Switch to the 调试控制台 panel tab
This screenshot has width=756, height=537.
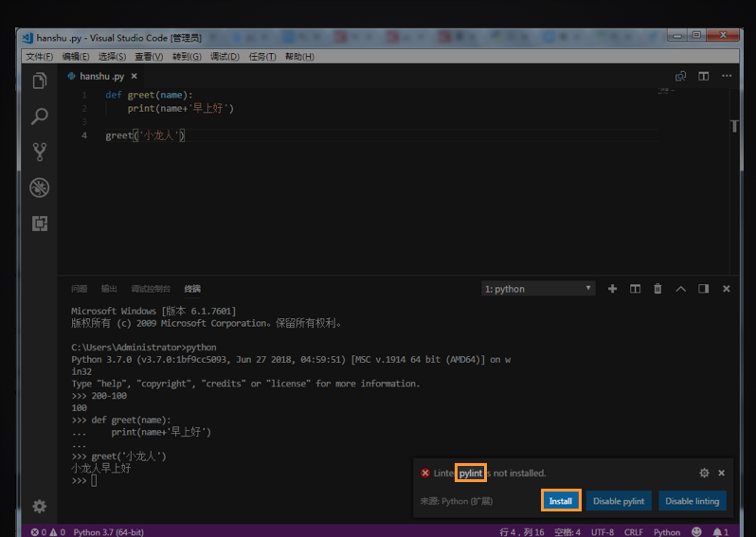151,289
